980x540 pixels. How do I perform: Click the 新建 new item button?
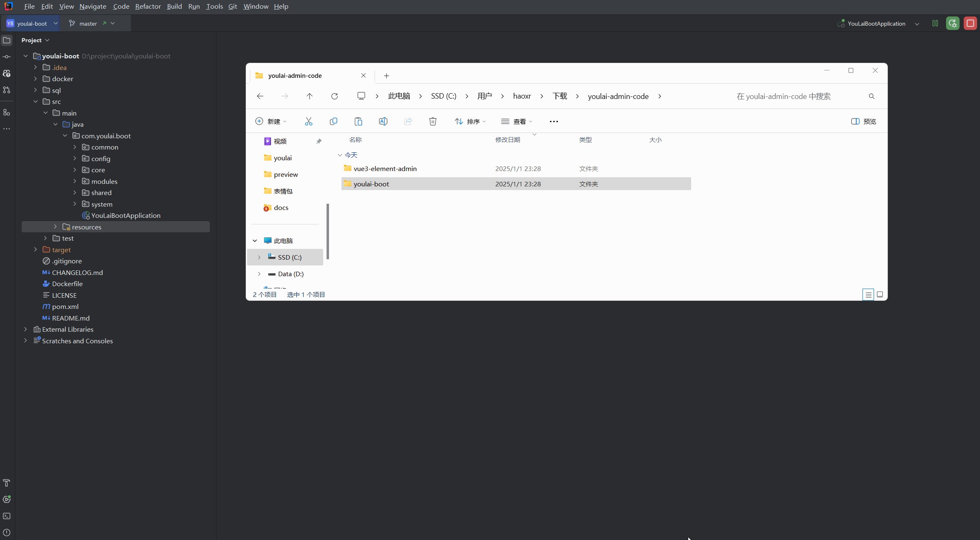(271, 121)
